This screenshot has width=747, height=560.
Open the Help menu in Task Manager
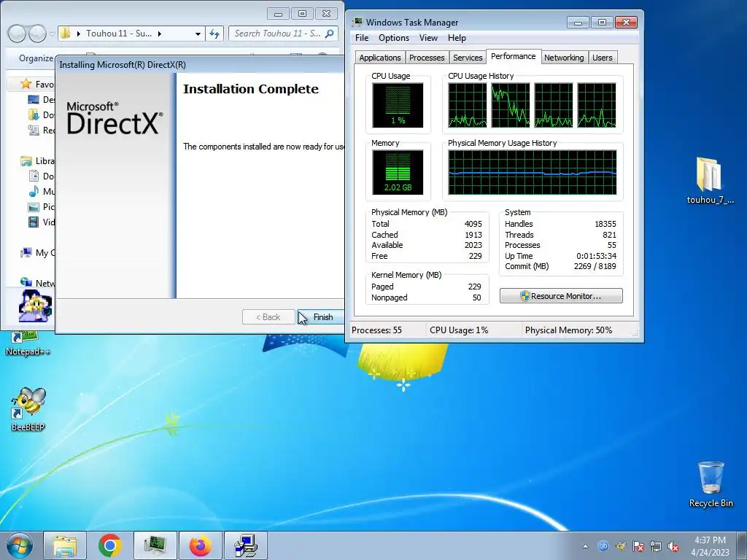point(457,38)
